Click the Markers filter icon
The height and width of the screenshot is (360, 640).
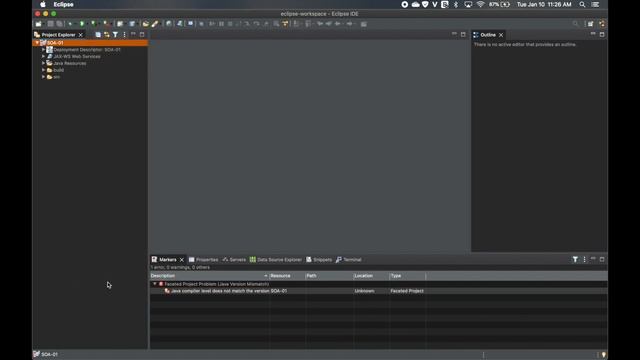pyautogui.click(x=575, y=259)
